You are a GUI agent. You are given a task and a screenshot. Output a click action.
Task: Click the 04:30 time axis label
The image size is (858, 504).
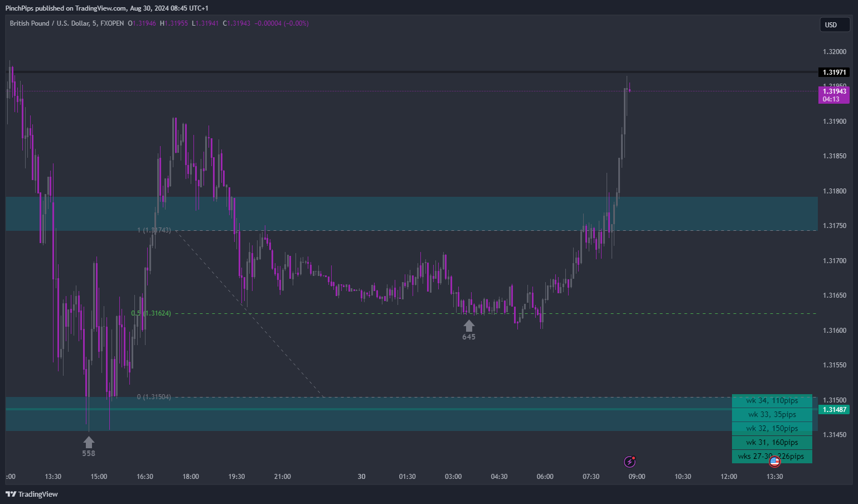click(x=499, y=477)
